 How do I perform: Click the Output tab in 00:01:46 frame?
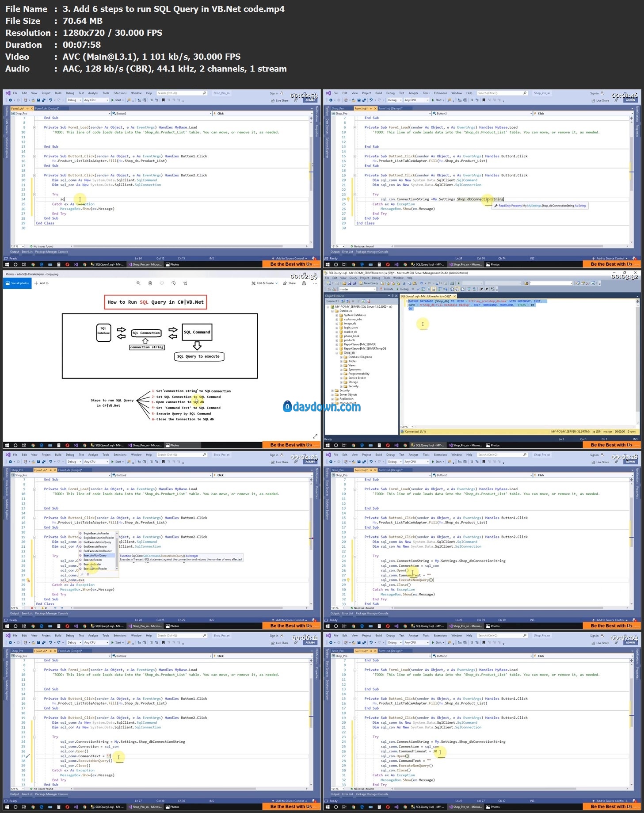(335, 252)
